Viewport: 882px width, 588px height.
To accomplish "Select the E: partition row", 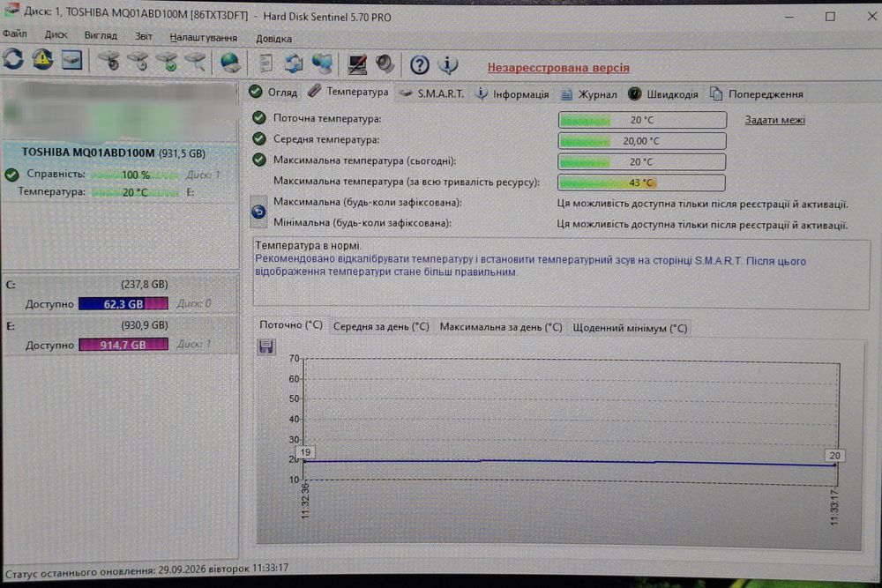I will [119, 335].
